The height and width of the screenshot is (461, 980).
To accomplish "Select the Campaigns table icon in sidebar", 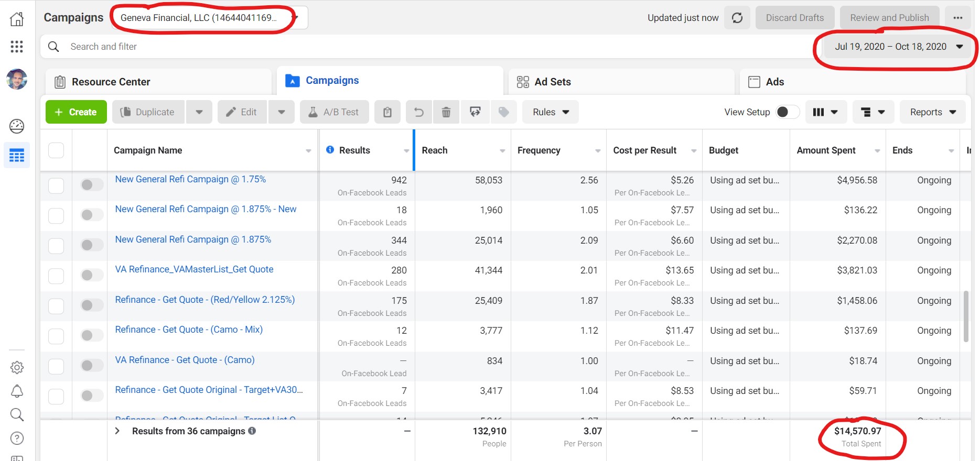I will pyautogui.click(x=17, y=155).
